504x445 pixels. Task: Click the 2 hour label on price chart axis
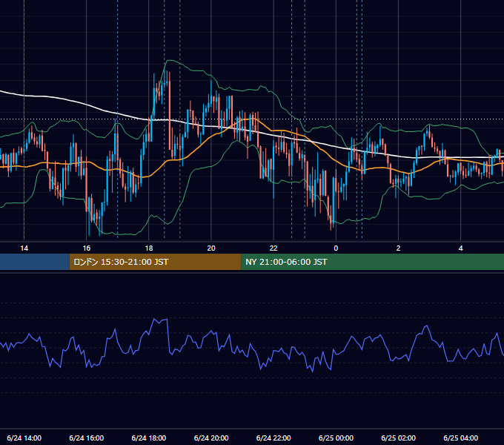tap(398, 248)
